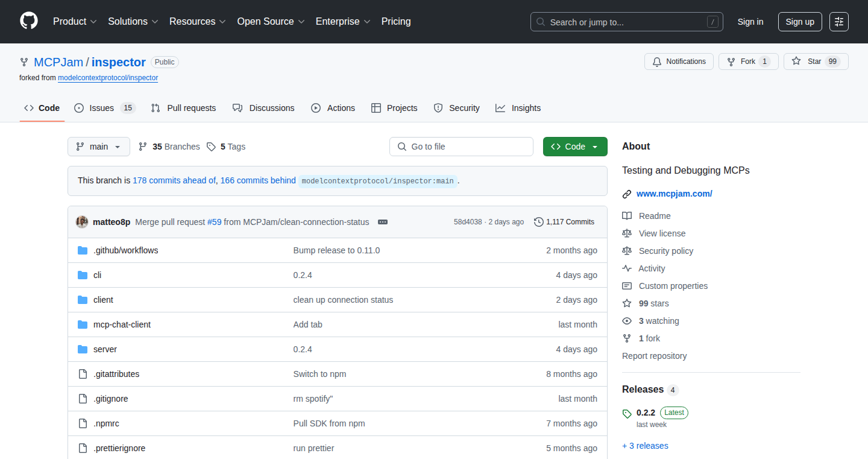The image size is (868, 459).
Task: Click the eye icon beside 3 watching
Action: (627, 321)
